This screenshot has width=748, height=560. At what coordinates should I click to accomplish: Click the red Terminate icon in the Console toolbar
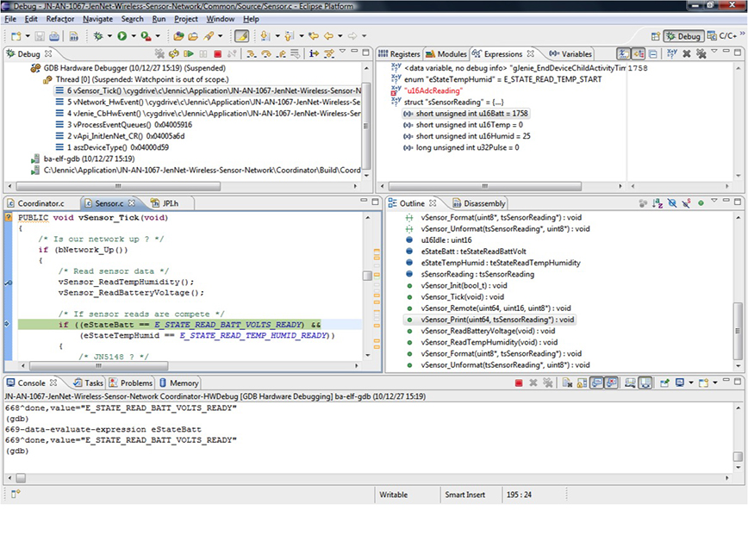[x=519, y=383]
